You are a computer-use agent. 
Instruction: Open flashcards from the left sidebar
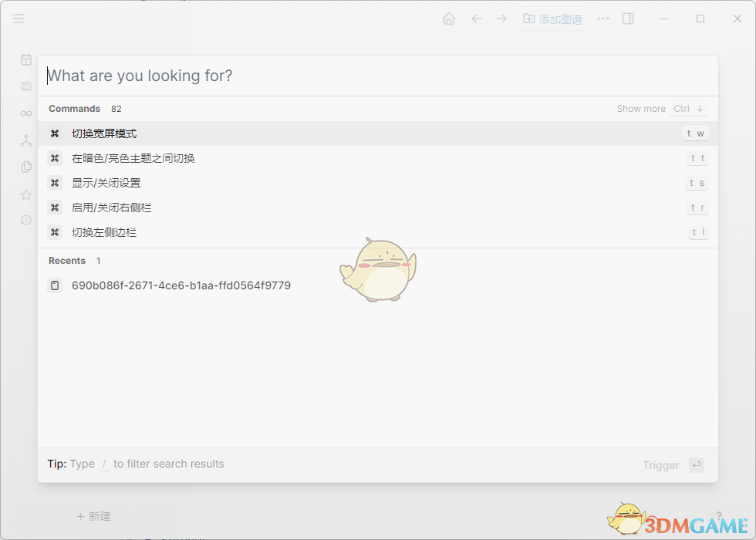tap(25, 86)
